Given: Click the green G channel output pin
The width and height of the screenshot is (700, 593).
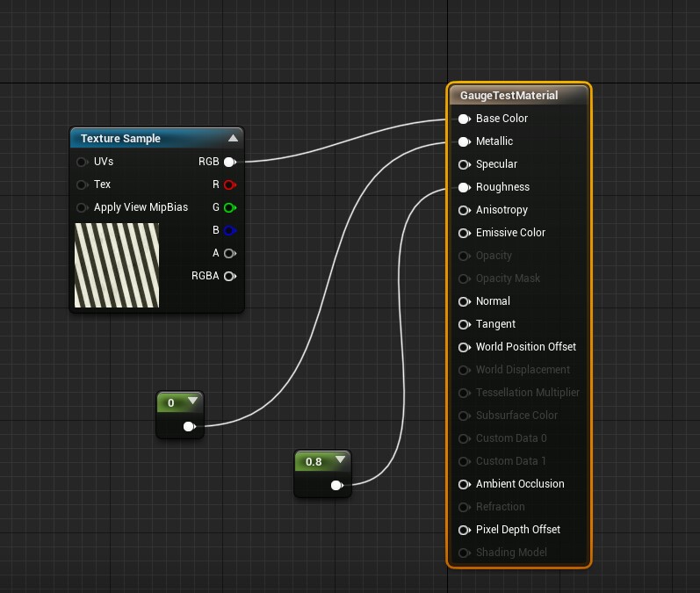Looking at the screenshot, I should pos(229,207).
